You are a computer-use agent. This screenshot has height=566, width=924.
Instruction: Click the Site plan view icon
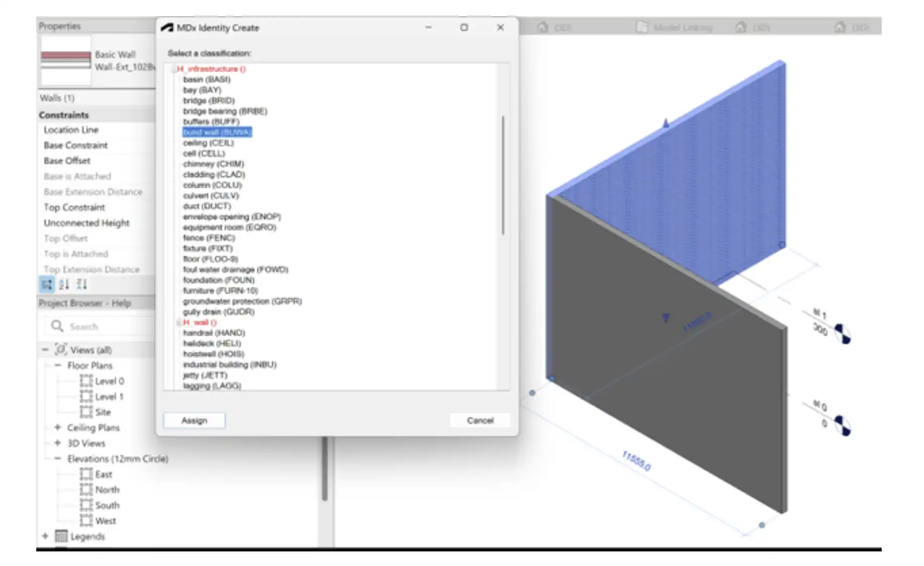[x=86, y=412]
